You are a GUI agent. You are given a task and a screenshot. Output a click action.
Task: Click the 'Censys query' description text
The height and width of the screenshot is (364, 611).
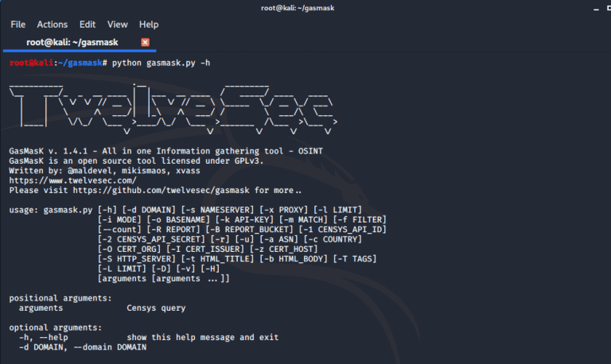click(156, 308)
